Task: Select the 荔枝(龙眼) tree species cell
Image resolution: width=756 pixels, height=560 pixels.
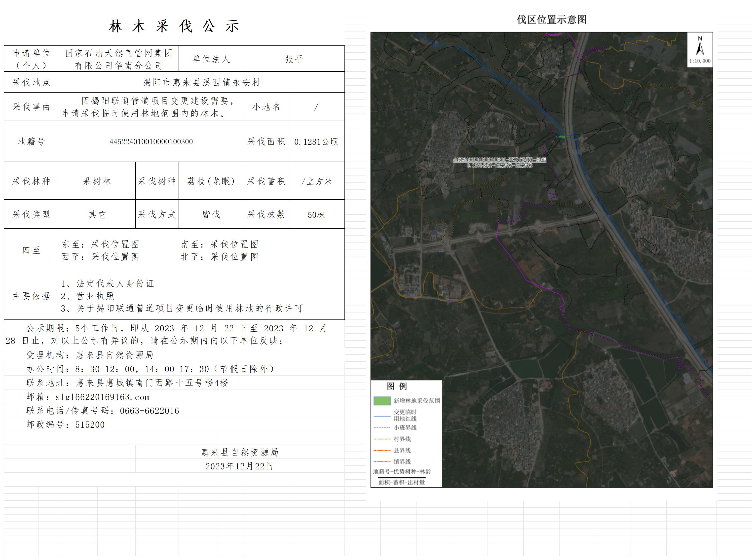Action: pos(211,181)
